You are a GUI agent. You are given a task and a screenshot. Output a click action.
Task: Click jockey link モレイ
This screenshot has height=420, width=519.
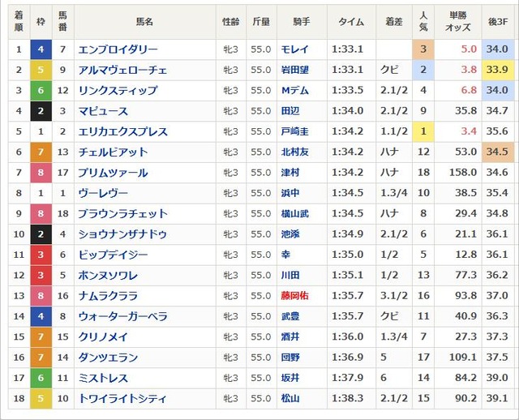(x=294, y=49)
